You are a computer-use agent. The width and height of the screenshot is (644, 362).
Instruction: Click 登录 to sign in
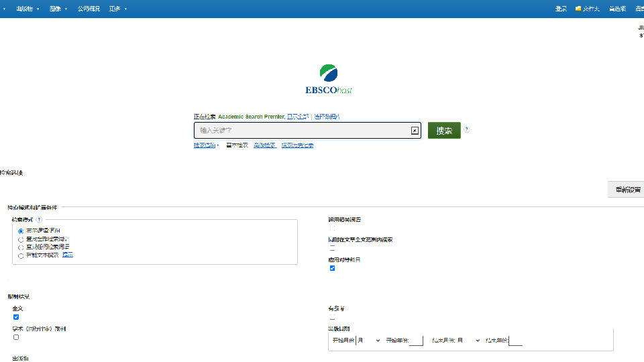pos(561,9)
